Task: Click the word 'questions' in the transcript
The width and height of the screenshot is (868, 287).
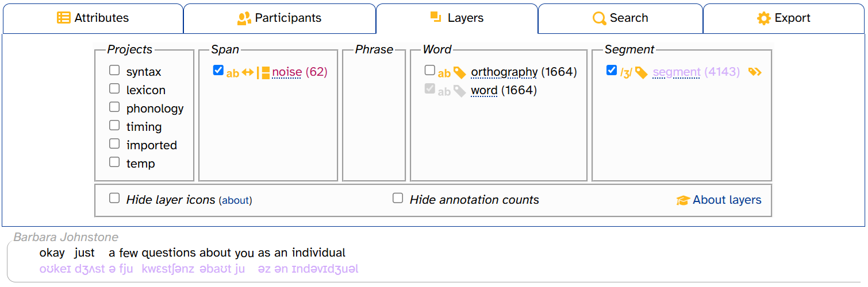Action: [169, 253]
